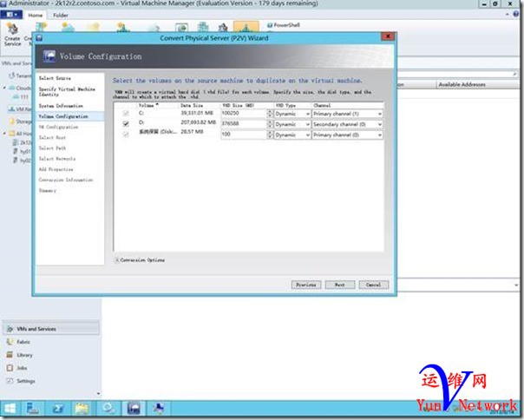The height and width of the screenshot is (420, 524).
Task: Open the help icon in the title area
Action: [517, 14]
